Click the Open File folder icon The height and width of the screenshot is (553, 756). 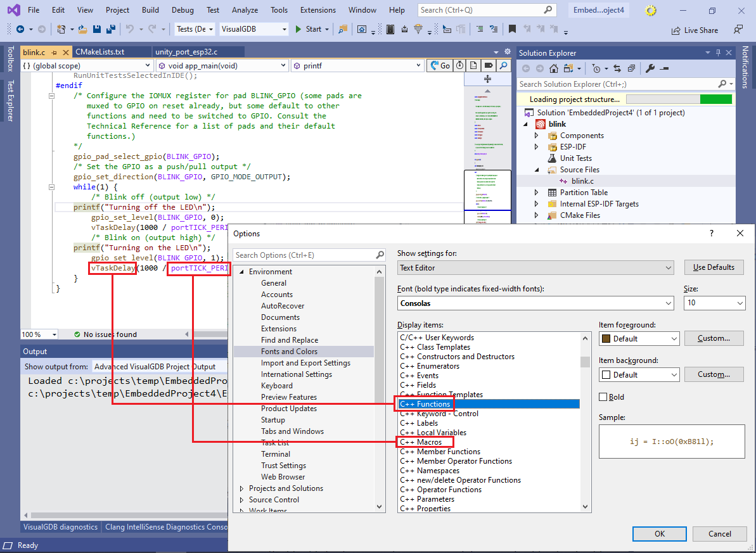[82, 29]
